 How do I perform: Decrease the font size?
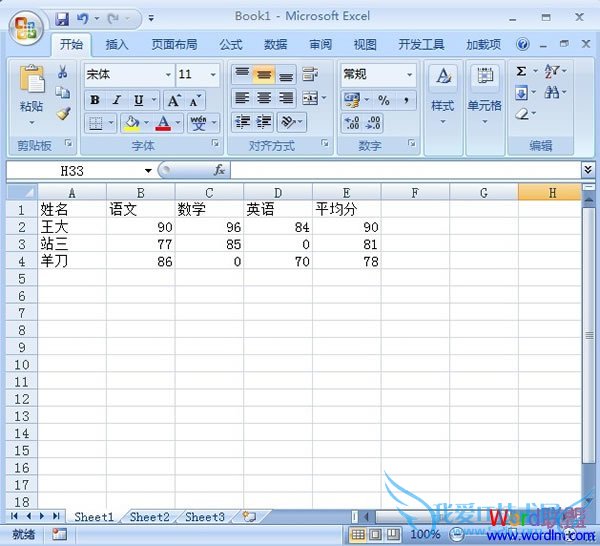coord(195,100)
